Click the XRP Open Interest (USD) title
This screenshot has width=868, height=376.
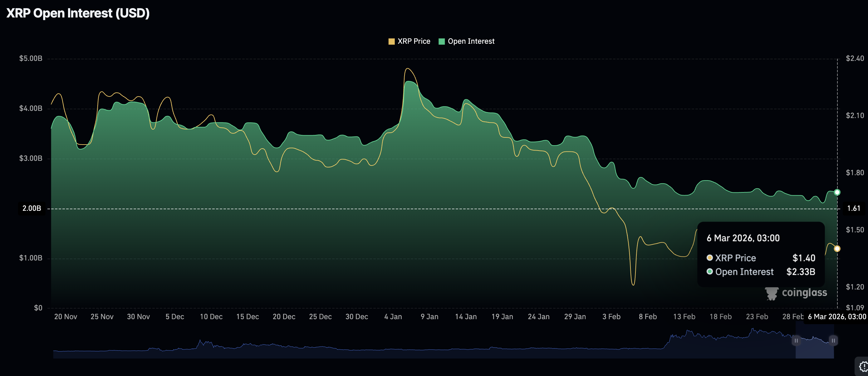tap(78, 13)
